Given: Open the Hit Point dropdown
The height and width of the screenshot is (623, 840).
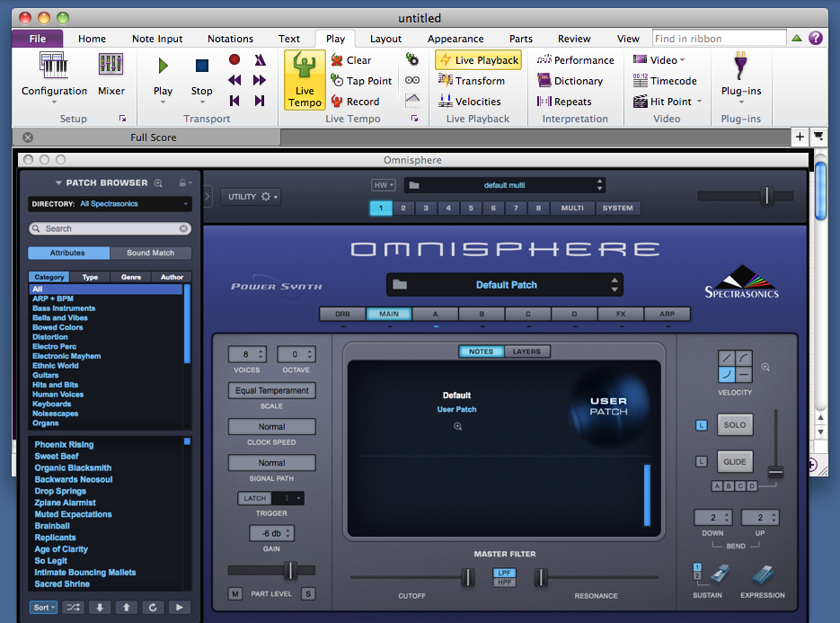Looking at the screenshot, I should (668, 102).
